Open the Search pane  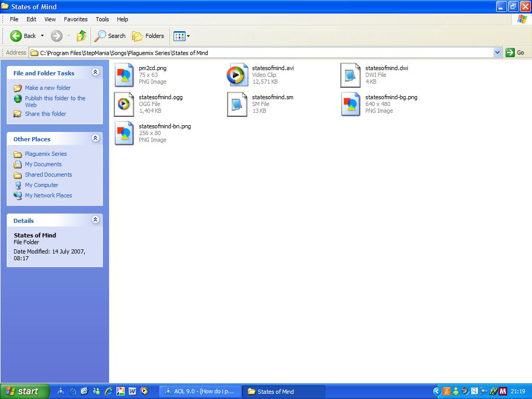point(110,36)
